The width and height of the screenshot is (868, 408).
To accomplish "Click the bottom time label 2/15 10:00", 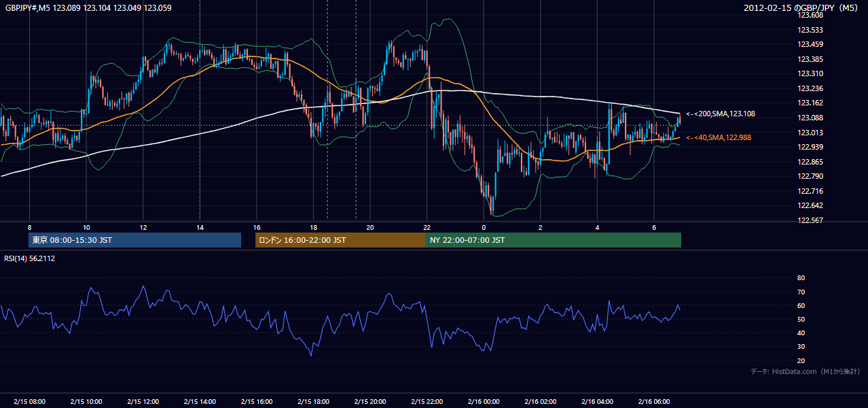I will pyautogui.click(x=86, y=401).
